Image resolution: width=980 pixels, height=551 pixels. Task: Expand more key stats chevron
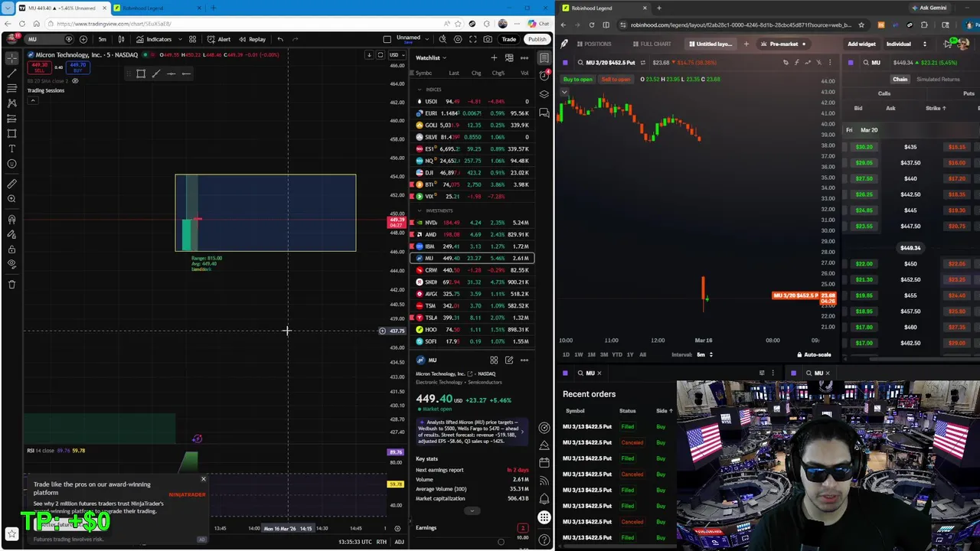[472, 510]
